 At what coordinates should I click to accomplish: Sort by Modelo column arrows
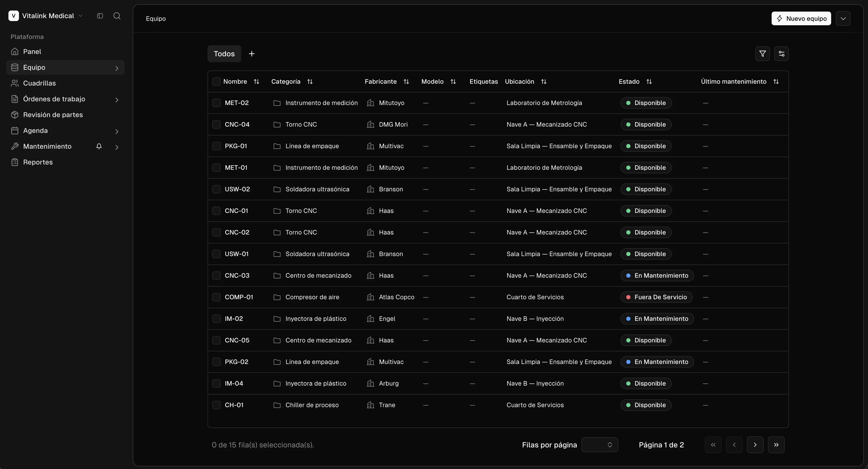click(x=453, y=82)
